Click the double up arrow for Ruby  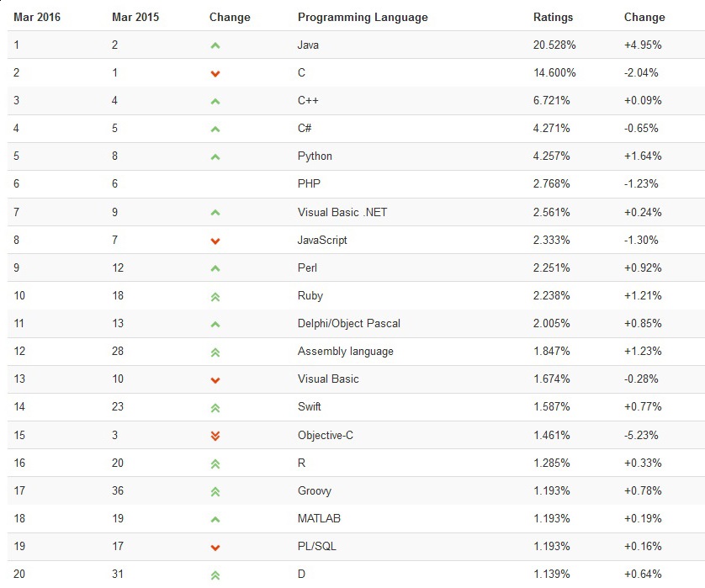(215, 296)
